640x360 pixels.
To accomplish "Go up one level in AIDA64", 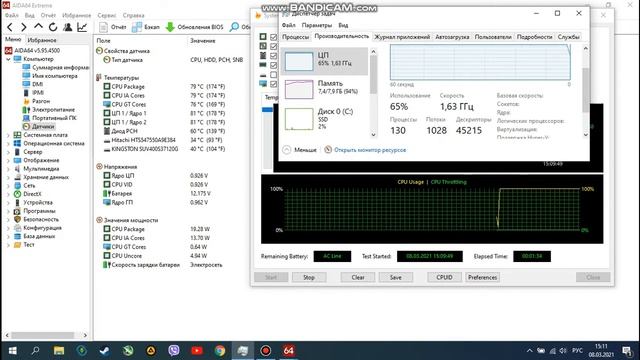I will tap(38, 27).
